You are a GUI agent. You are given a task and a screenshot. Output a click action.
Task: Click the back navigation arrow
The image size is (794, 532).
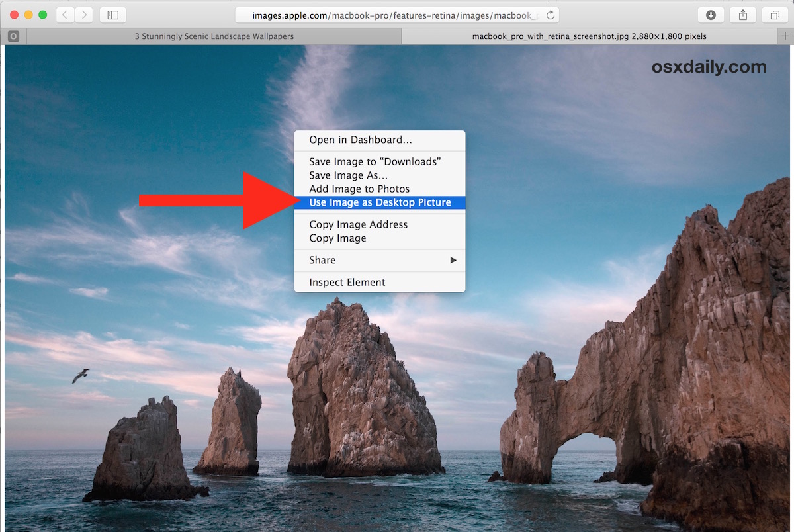(x=64, y=14)
